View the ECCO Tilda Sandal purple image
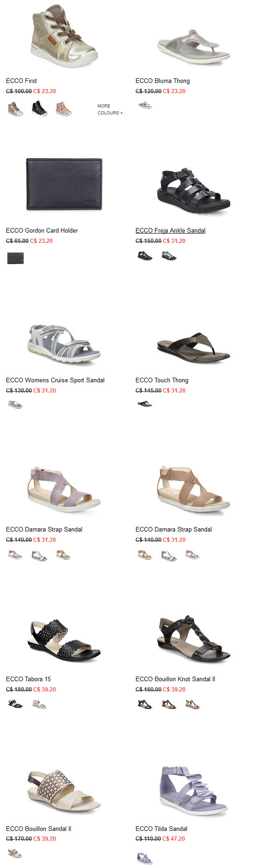This screenshot has width=255, height=868. [x=193, y=791]
